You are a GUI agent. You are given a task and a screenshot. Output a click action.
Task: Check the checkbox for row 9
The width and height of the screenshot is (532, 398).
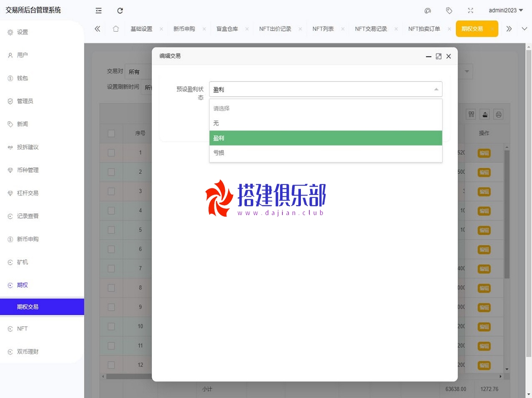[x=111, y=307]
